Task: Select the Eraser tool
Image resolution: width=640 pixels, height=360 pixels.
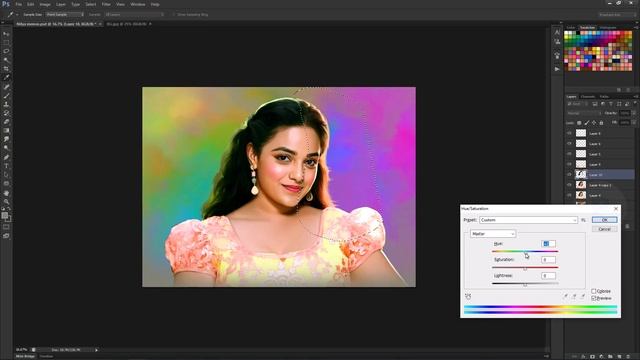Action: click(6, 122)
